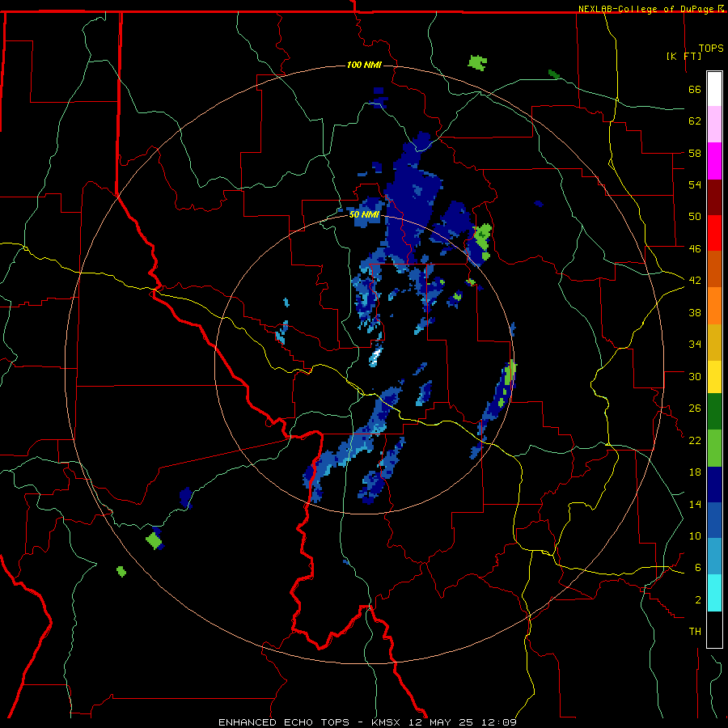Click the "100 NMI" range ring label
728x728 pixels.
364,65
